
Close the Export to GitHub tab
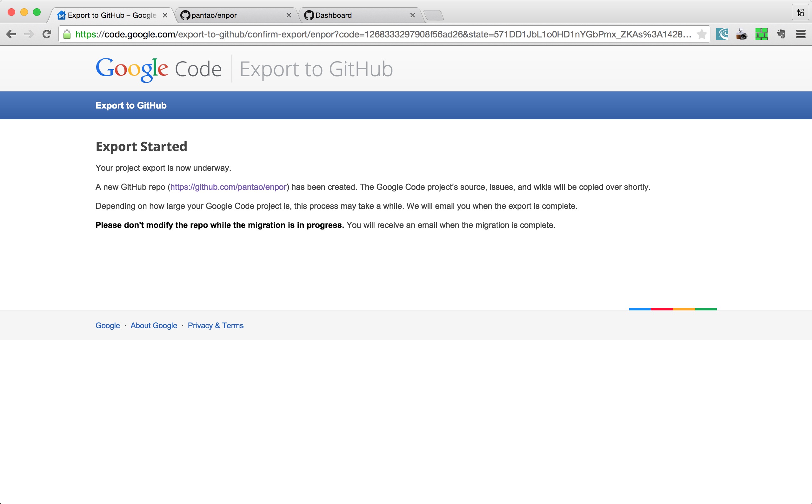tap(165, 15)
